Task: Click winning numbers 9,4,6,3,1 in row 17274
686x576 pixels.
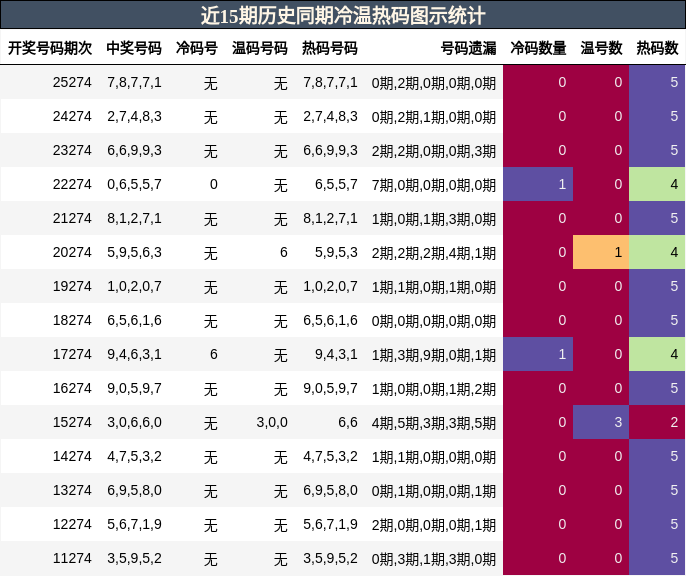Action: (134, 354)
